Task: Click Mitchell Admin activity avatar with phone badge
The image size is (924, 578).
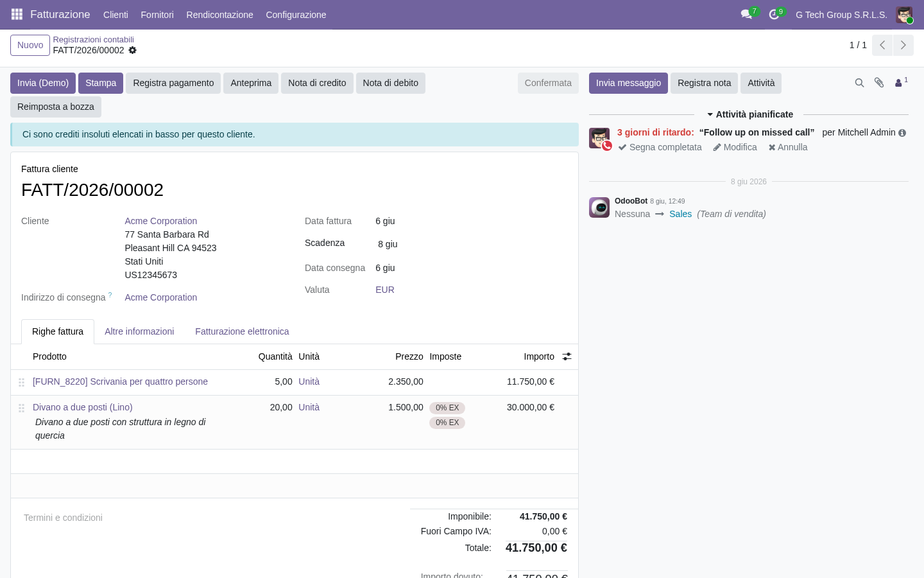Action: pos(599,138)
